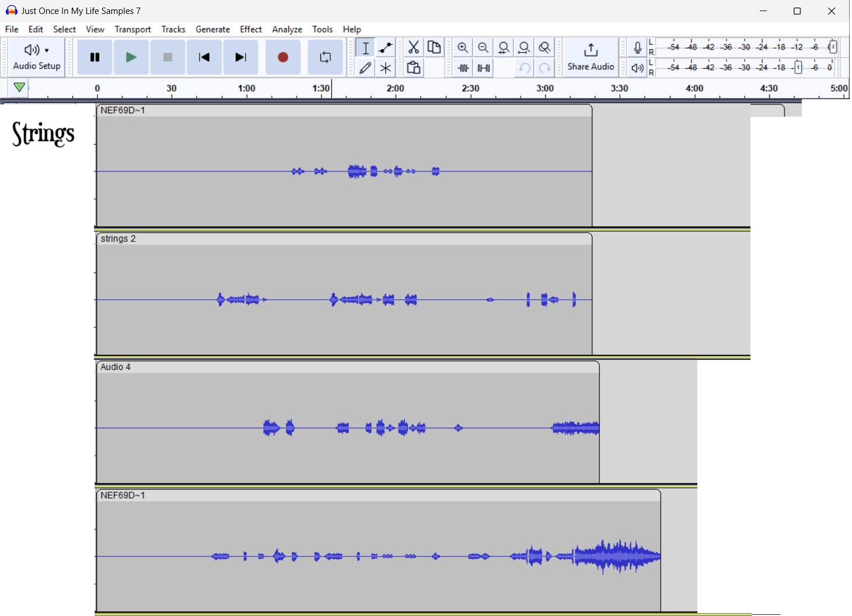Pause playback with the Pause button
The image size is (852, 616).
(95, 57)
